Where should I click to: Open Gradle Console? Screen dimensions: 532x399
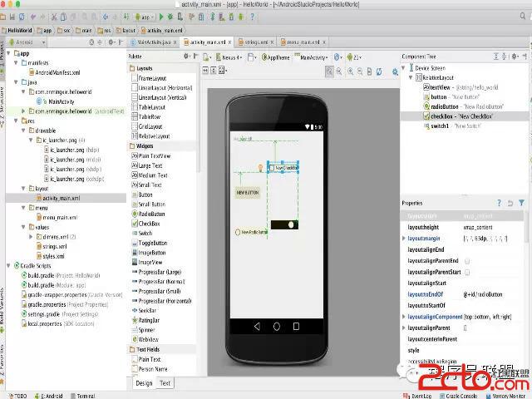pos(458,396)
